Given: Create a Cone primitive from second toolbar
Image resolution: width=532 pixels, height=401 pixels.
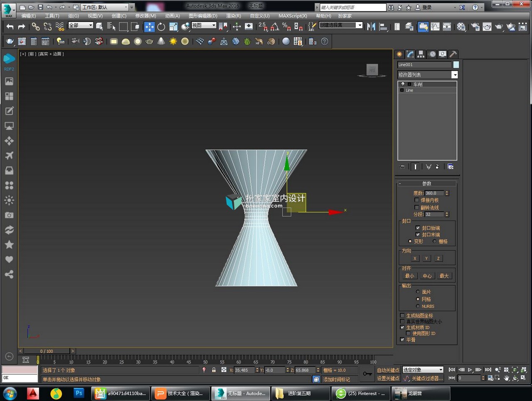Looking at the screenshot, I should coord(161,41).
